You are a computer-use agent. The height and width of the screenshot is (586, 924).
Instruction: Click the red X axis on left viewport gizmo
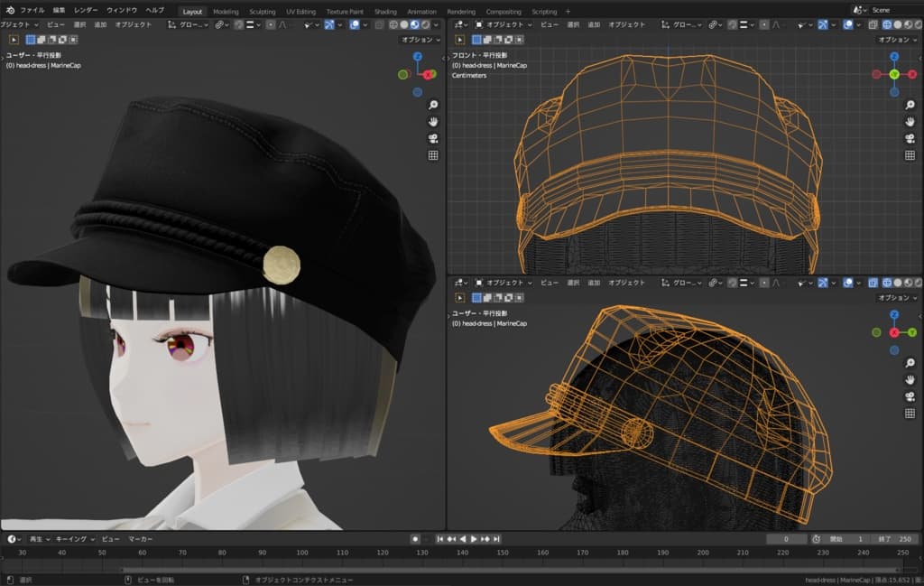tap(429, 75)
